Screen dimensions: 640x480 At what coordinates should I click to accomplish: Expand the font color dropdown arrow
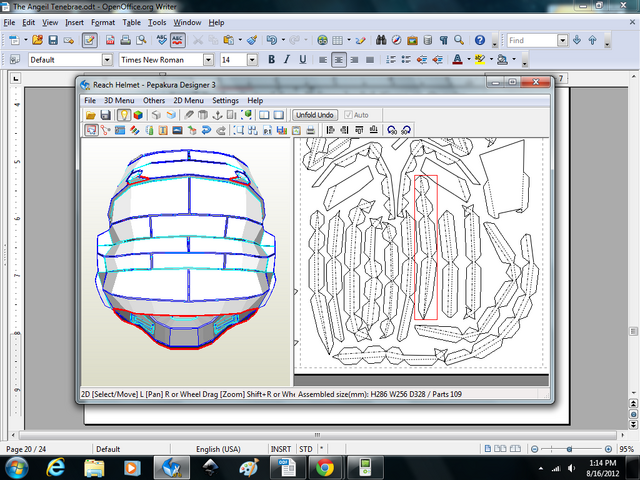pyautogui.click(x=469, y=60)
